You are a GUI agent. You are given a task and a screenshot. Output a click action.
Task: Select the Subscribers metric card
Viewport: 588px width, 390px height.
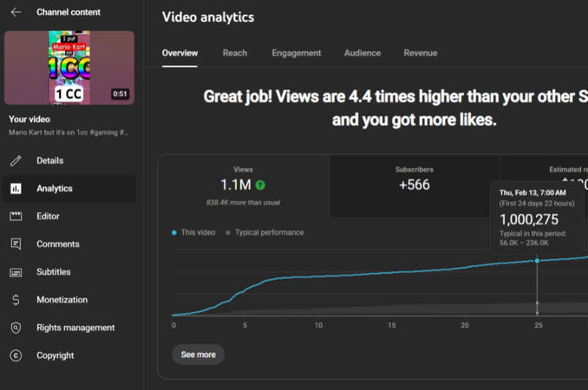point(414,185)
